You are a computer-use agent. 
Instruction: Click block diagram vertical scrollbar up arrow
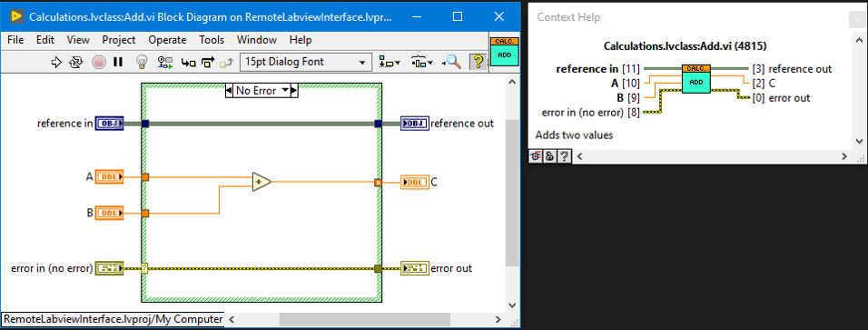click(513, 82)
